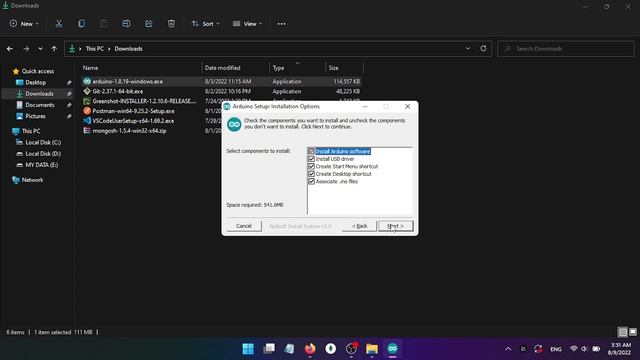The height and width of the screenshot is (360, 640).
Task: Click Next in Arduino Setup
Action: click(396, 226)
